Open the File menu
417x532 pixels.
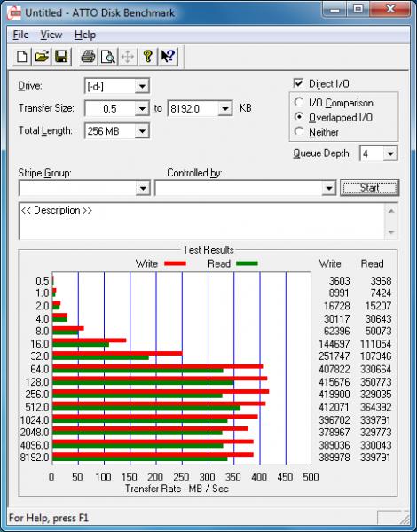(x=20, y=35)
